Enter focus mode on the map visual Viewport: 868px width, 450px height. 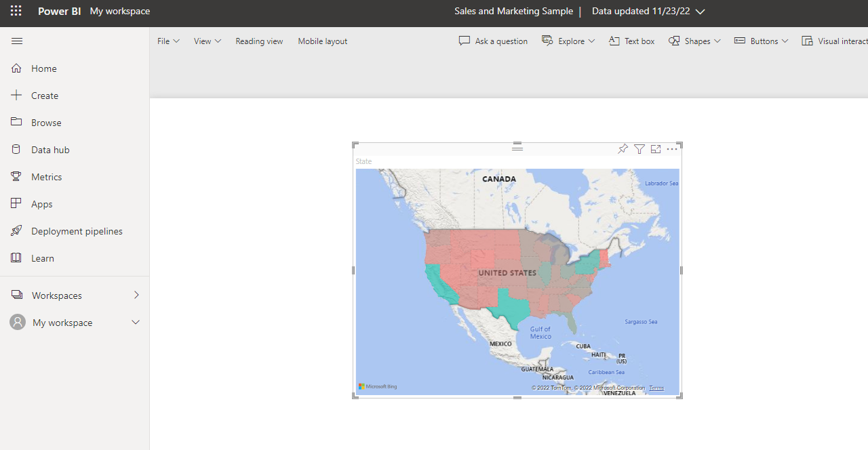656,149
